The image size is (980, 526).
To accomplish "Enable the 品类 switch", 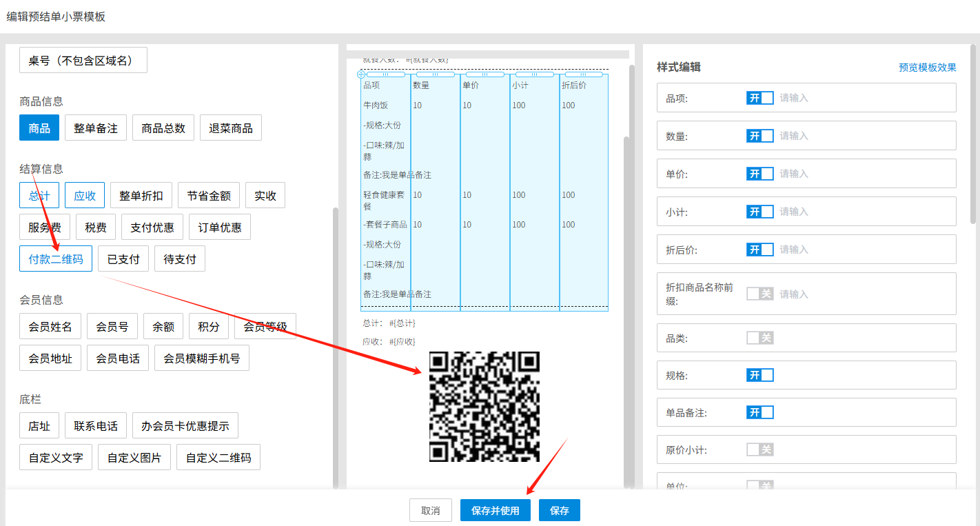I will pyautogui.click(x=760, y=338).
